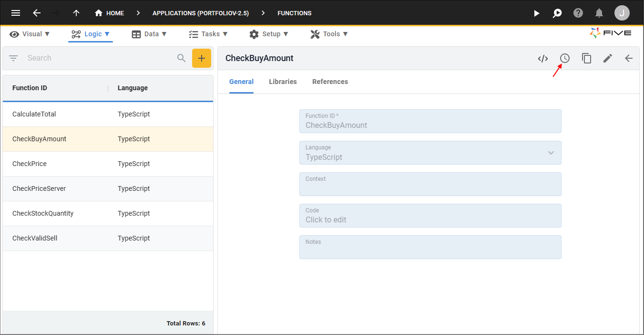Open the Tools menu

[x=329, y=34]
